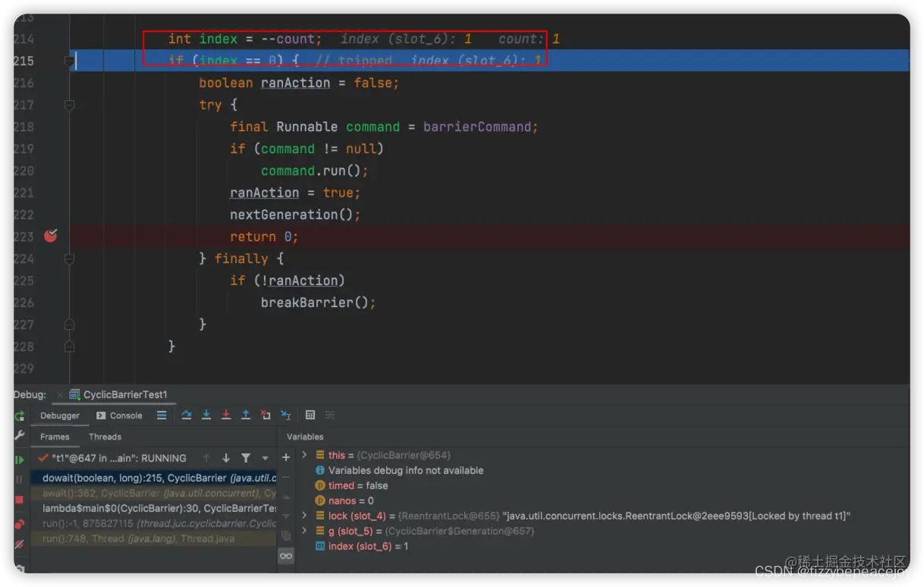Viewport: 924px width, 587px height.
Task: Switch to the Console tab
Action: [x=120, y=416]
